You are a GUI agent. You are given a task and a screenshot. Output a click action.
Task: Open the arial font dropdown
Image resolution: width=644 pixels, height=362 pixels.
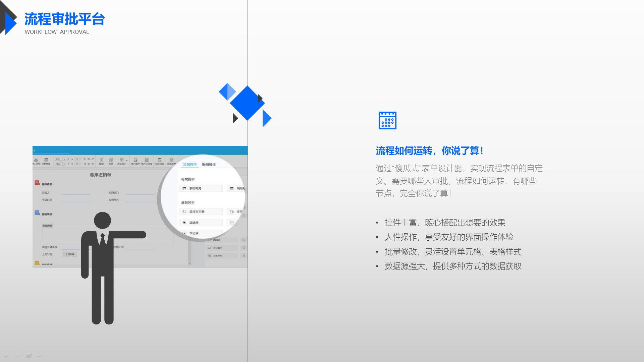(x=60, y=159)
